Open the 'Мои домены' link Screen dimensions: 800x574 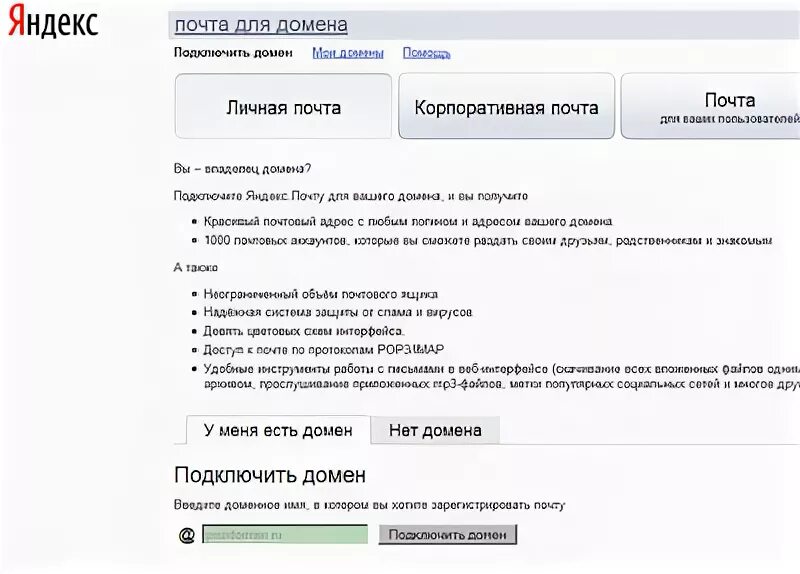[x=348, y=53]
